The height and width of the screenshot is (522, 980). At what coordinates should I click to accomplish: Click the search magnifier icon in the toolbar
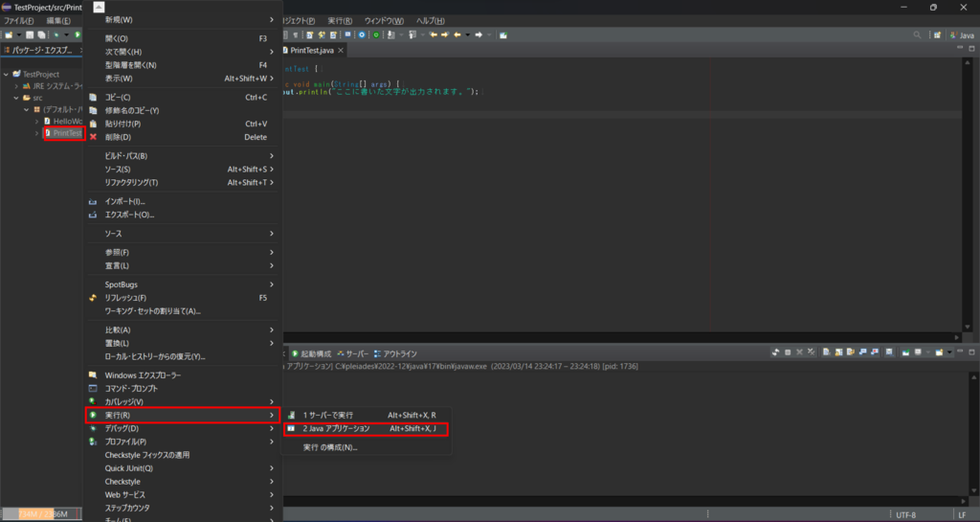918,35
